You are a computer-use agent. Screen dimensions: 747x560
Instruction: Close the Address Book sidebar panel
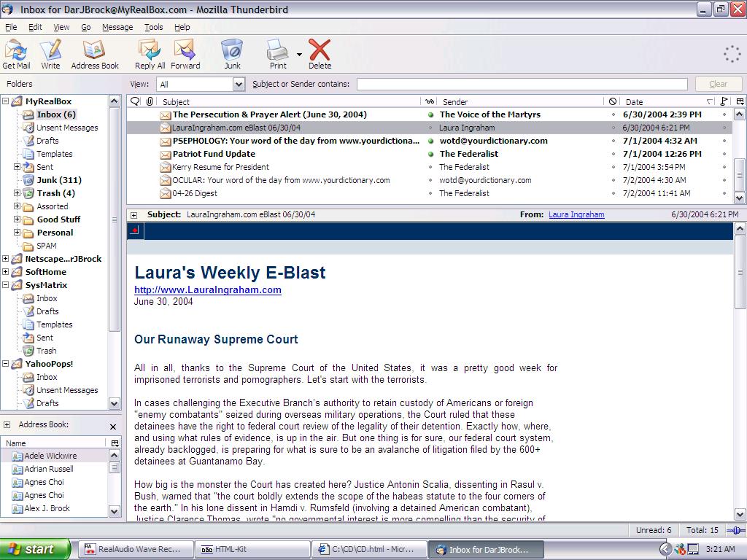pyautogui.click(x=113, y=427)
